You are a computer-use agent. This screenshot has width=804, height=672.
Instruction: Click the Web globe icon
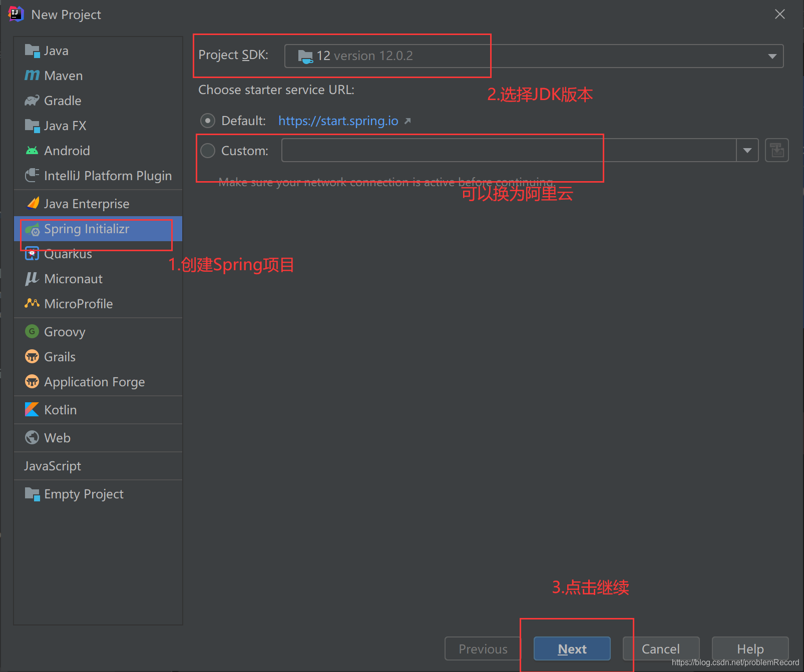pos(32,437)
